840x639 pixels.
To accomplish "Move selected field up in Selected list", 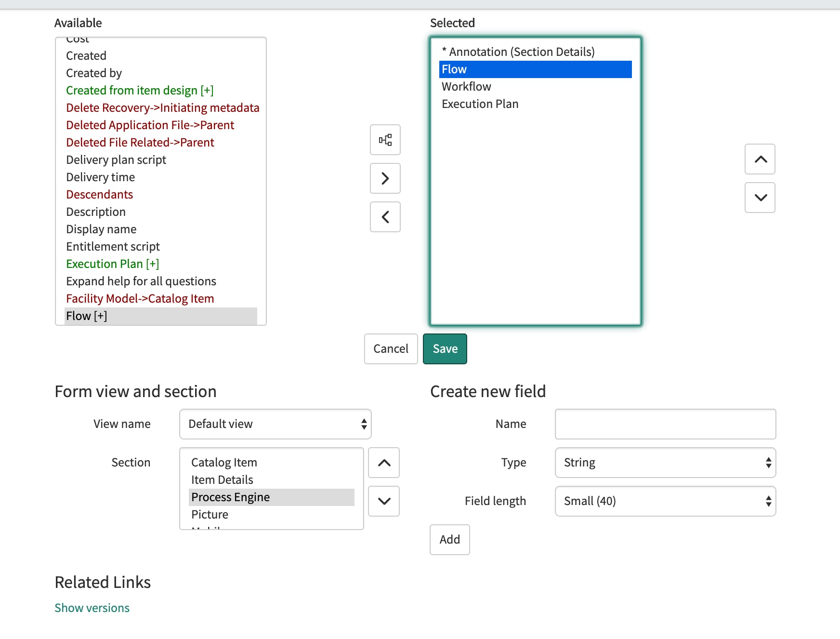I will pos(760,159).
